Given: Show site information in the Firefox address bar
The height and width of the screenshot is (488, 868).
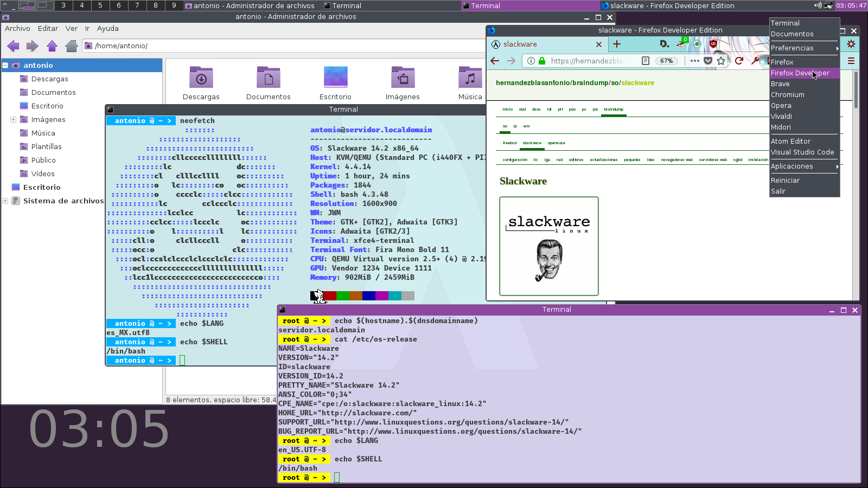Looking at the screenshot, I should click(x=531, y=61).
